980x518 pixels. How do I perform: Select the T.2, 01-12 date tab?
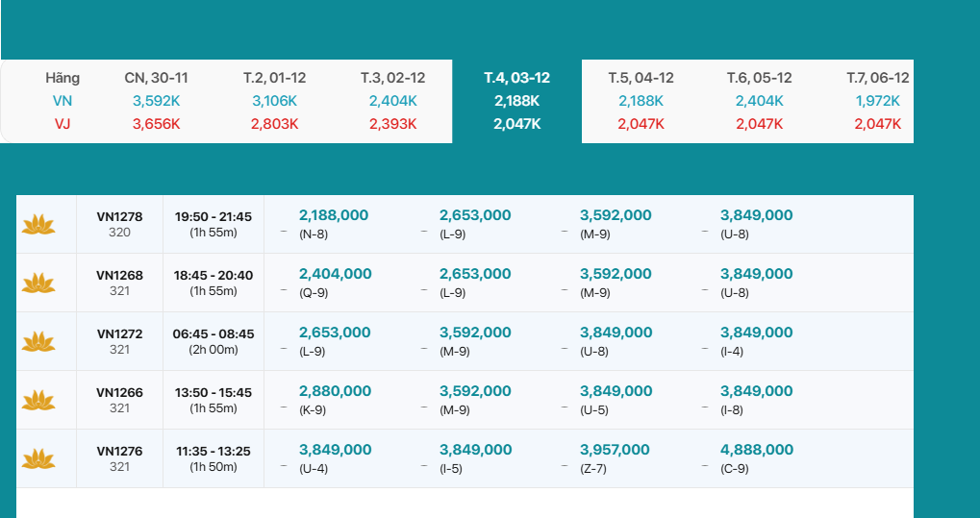(274, 78)
